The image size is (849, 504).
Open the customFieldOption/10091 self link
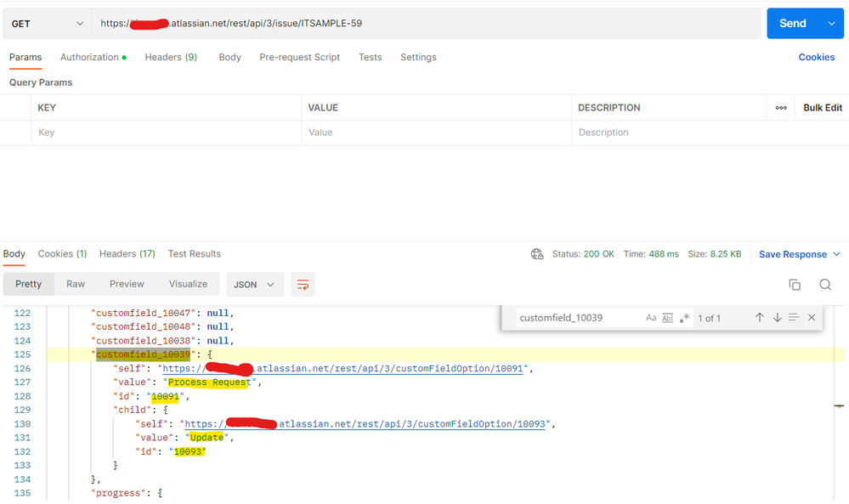click(342, 369)
